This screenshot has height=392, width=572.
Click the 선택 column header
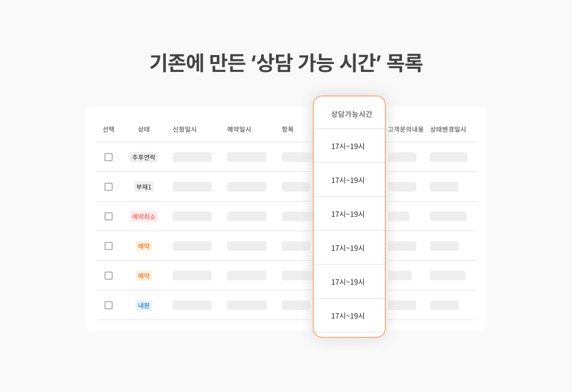click(109, 129)
